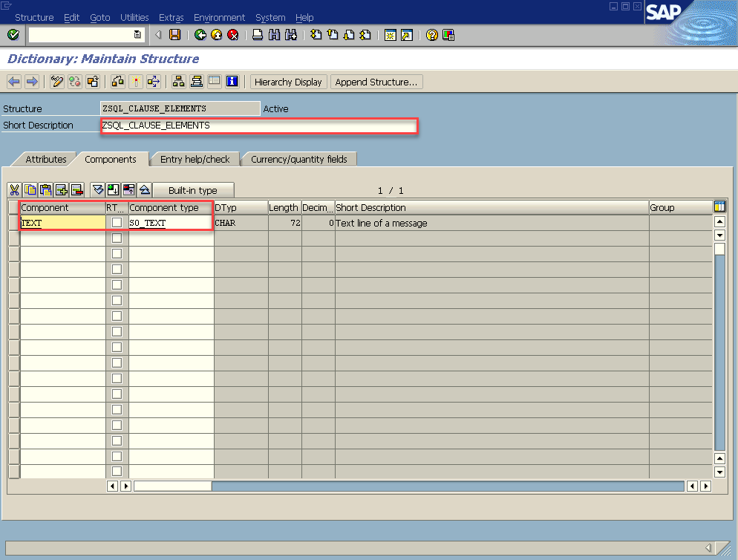
Task: Click the Cut scissors icon
Action: coord(14,190)
